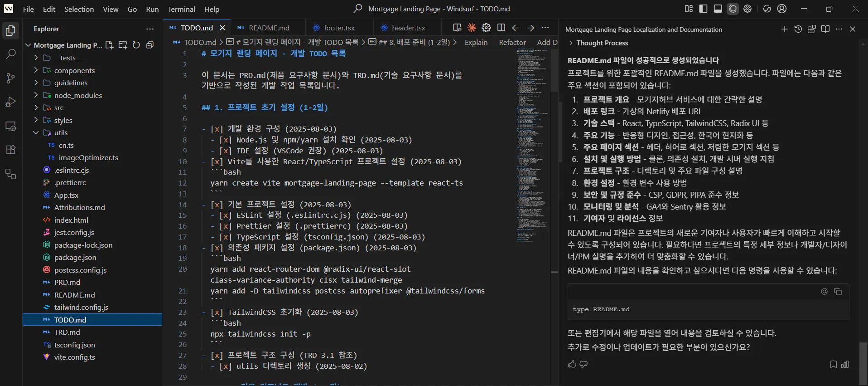Image resolution: width=868 pixels, height=386 pixels.
Task: Expand the styles folder
Action: pos(36,120)
